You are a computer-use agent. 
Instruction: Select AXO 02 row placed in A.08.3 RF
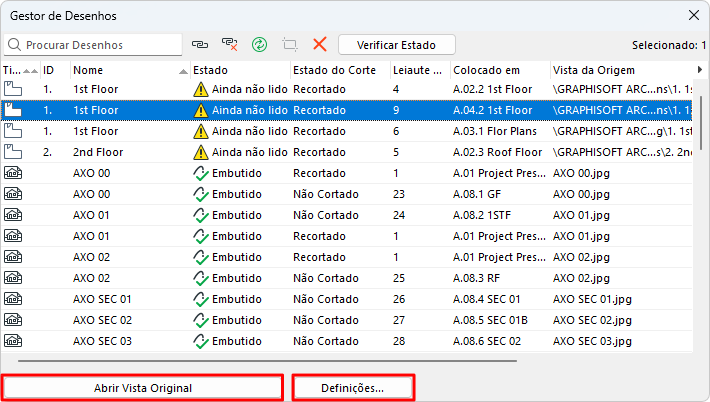(x=347, y=278)
